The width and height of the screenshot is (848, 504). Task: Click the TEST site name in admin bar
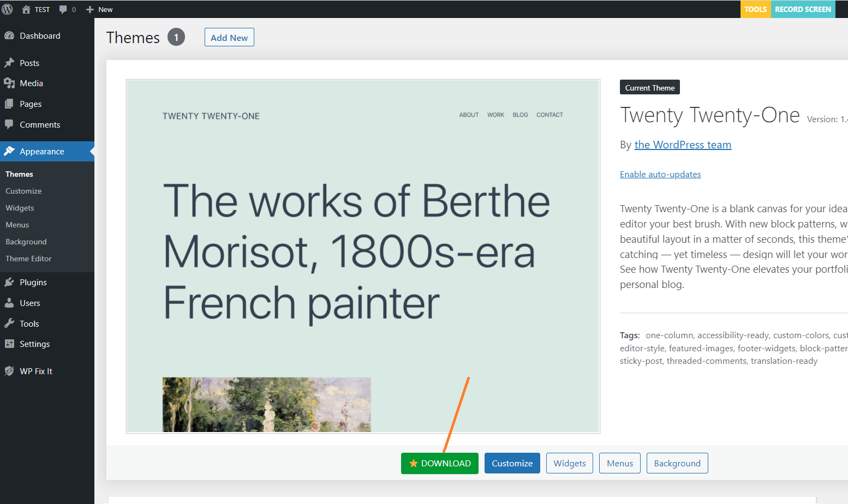click(42, 9)
